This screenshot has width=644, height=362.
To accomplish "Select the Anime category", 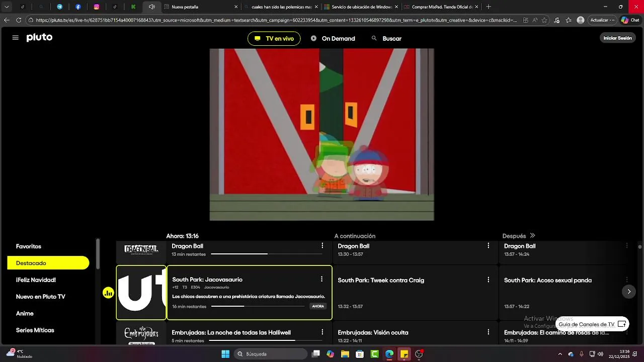I will coord(25,313).
